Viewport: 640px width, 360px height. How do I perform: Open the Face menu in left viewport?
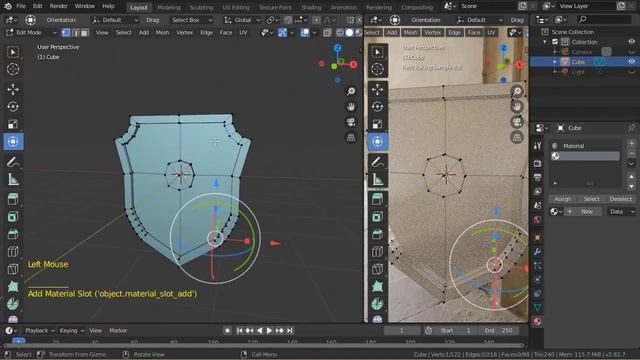226,33
